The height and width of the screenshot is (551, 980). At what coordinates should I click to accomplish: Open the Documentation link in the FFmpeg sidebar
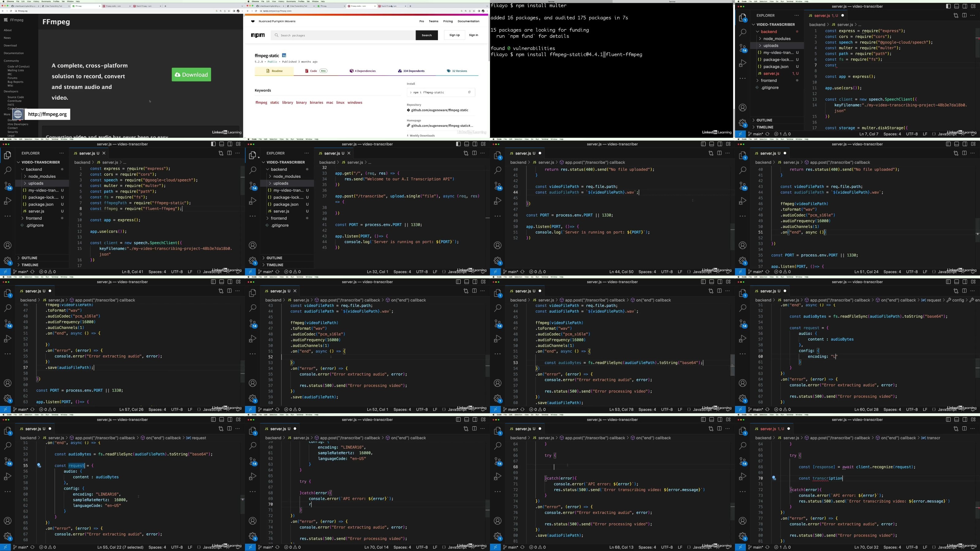[14, 53]
